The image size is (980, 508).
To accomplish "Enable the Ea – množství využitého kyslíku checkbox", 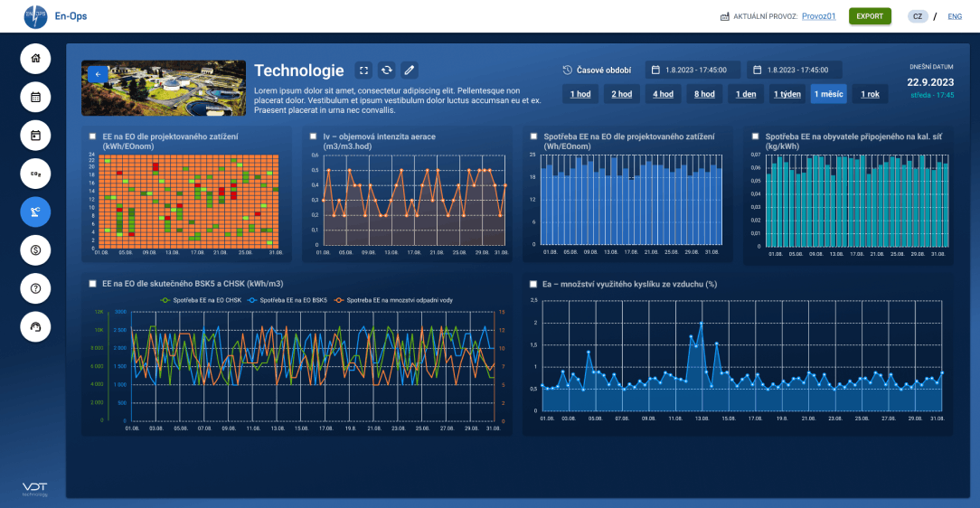I will pos(533,285).
